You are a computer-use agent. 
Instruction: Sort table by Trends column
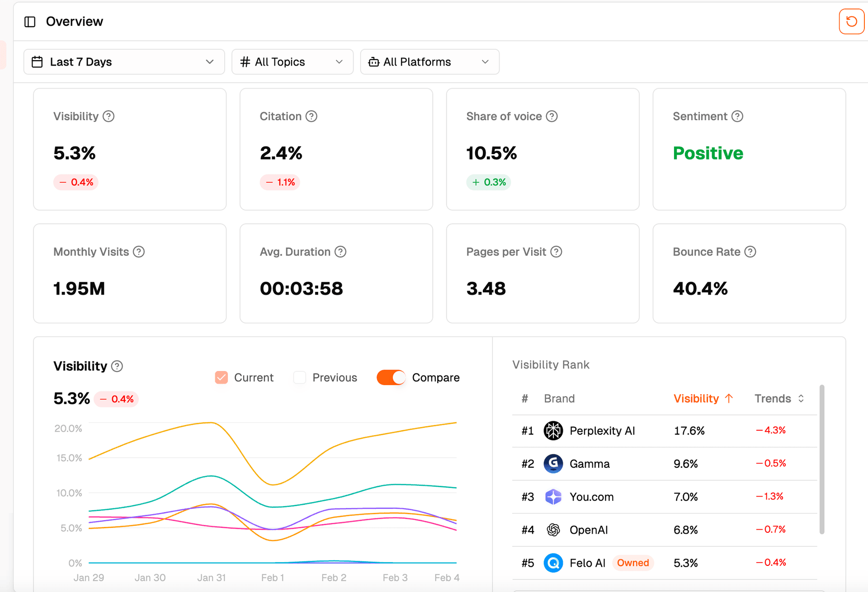(x=779, y=399)
